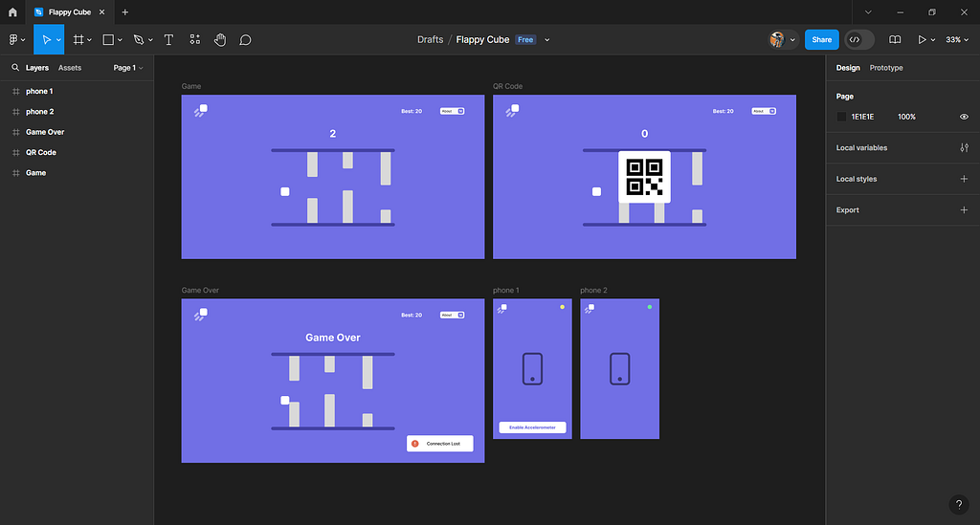980x525 pixels.
Task: Switch to the Prototype tab
Action: point(885,68)
